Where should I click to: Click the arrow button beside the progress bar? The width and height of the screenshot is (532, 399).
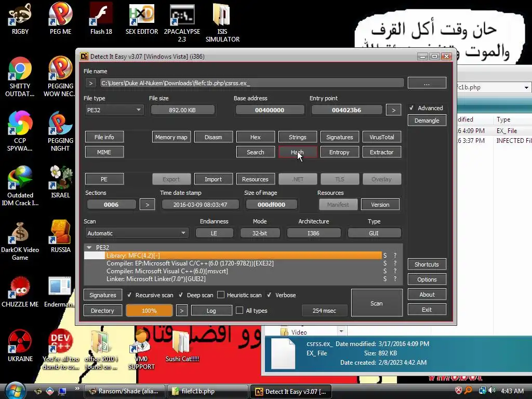(x=181, y=311)
